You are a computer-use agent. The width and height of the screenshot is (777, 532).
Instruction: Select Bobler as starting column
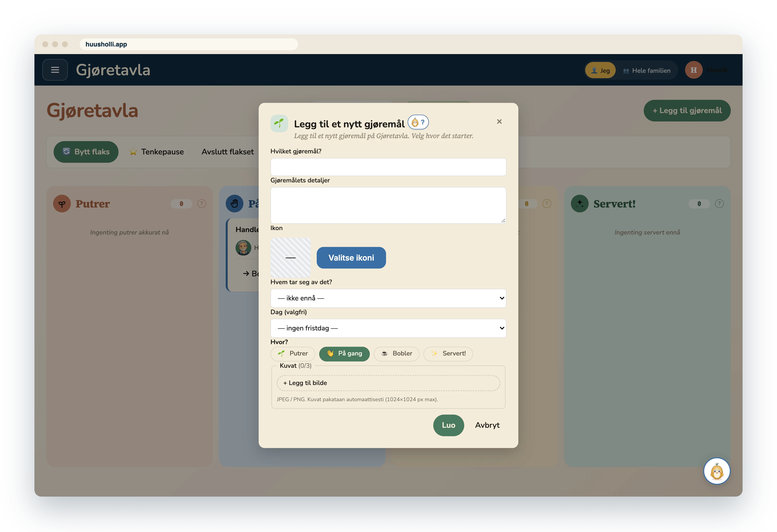pyautogui.click(x=397, y=354)
